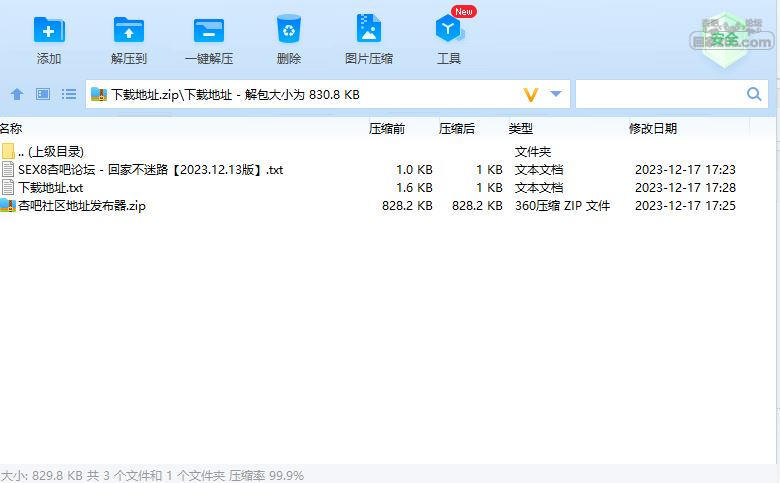Image resolution: width=780 pixels, height=483 pixels.
Task: Open the 工具 (Tools) icon
Action: tap(449, 29)
